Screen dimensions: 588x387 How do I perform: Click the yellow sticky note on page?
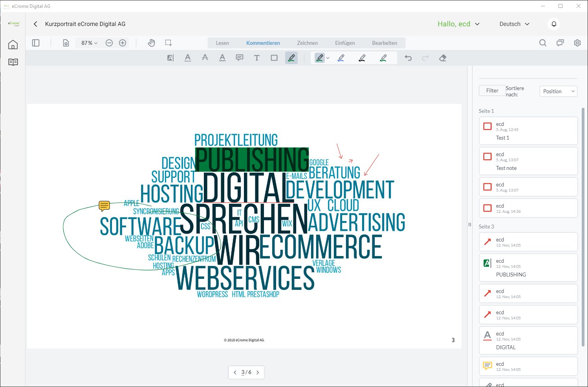click(x=104, y=206)
